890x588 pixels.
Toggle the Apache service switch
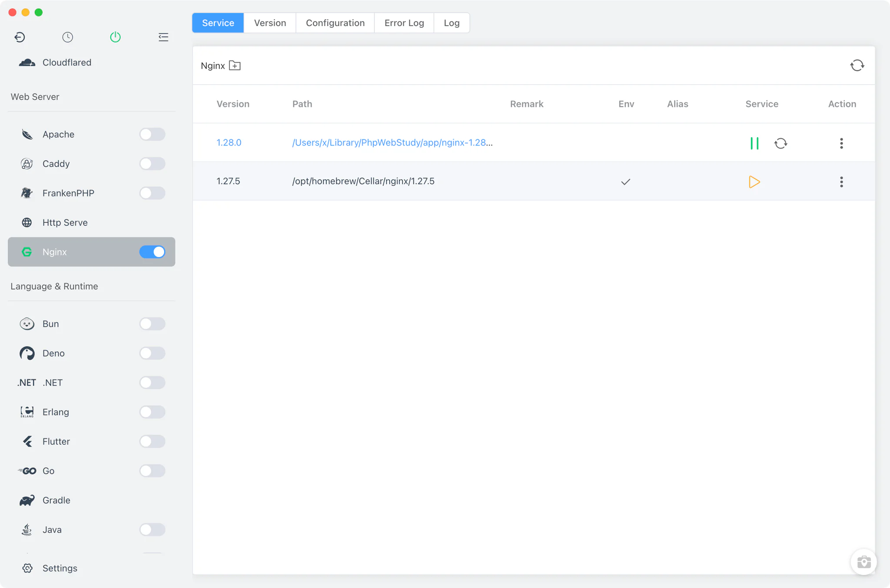tap(152, 134)
